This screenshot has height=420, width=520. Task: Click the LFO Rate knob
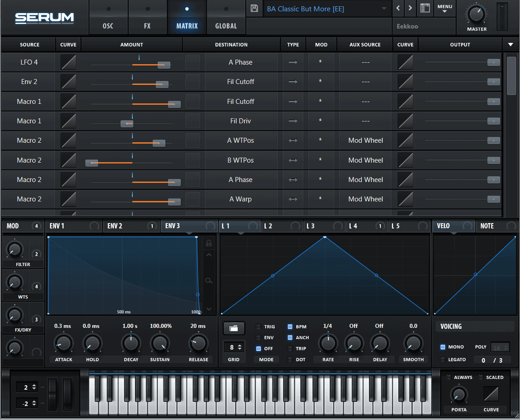[328, 343]
